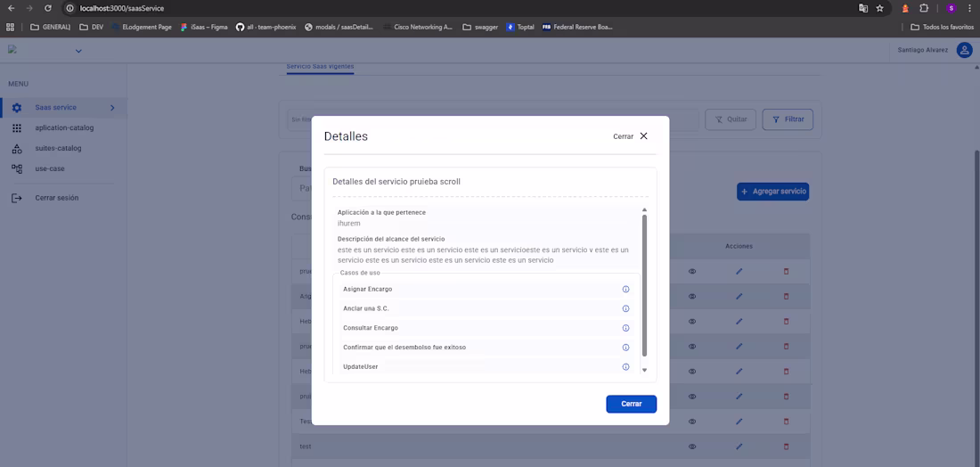Open the iSaas – Figma bookmark
This screenshot has height=467, width=980.
click(x=204, y=27)
